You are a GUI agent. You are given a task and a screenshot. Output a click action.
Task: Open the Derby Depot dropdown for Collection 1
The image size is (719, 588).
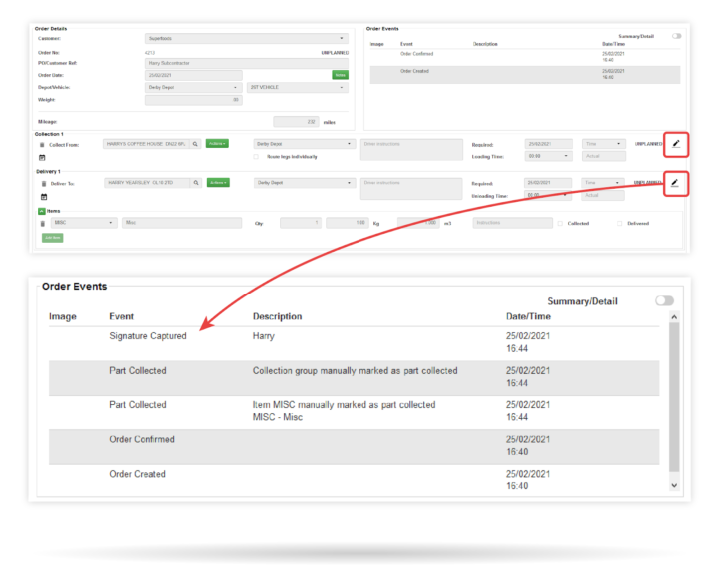304,144
